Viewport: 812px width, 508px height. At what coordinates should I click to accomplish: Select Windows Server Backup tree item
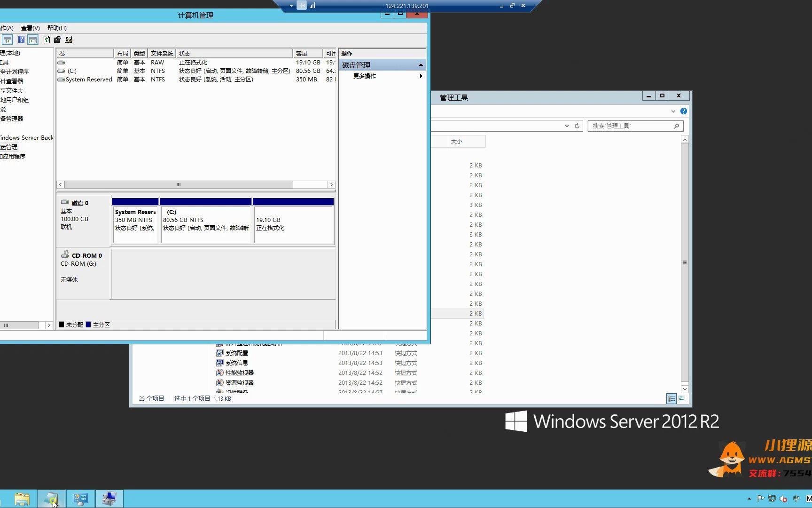point(27,138)
